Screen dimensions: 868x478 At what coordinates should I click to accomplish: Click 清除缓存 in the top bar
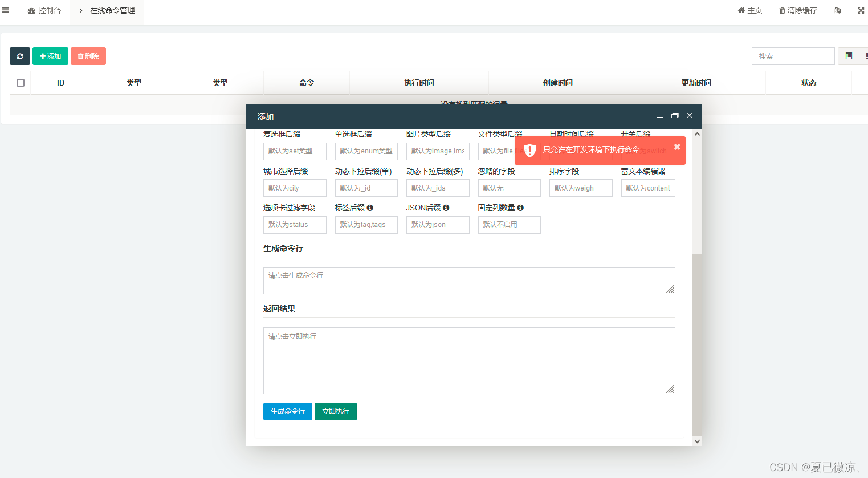(798, 11)
